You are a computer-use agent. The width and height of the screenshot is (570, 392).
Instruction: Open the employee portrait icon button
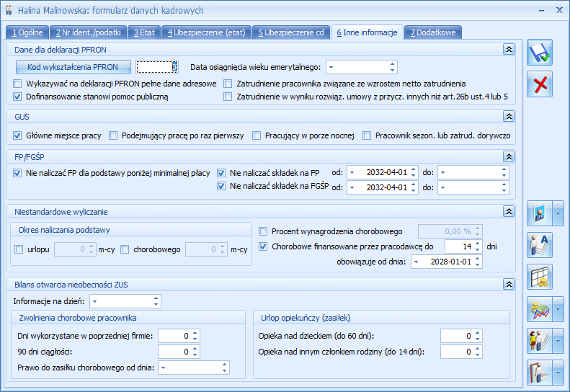[540, 213]
